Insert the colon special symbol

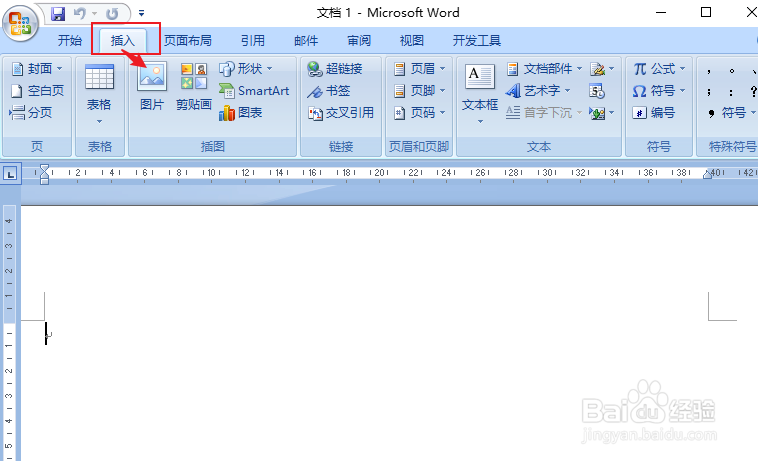click(731, 92)
